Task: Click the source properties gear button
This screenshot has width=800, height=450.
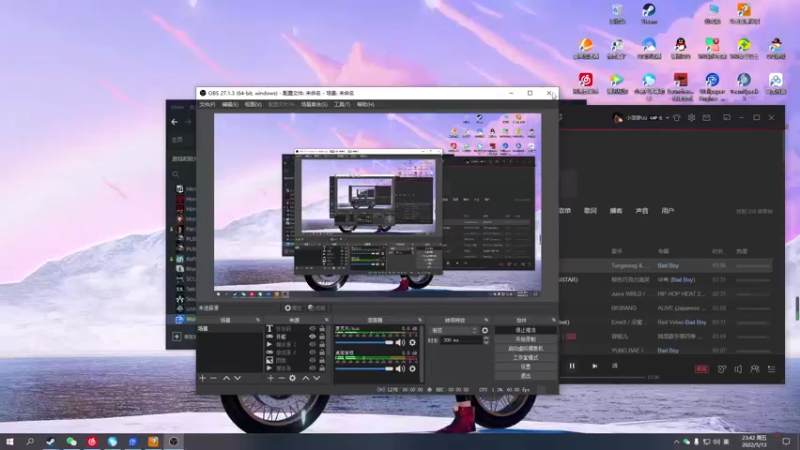Action: tap(293, 308)
